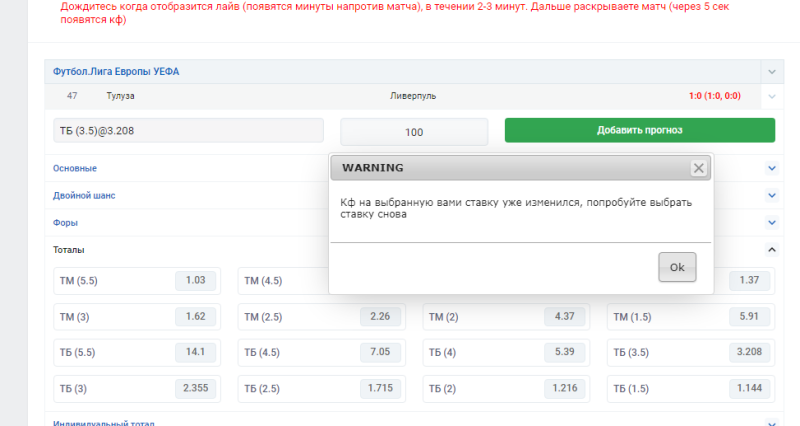800x426 pixels.
Task: Expand the Форы section chevron
Action: coord(771,222)
